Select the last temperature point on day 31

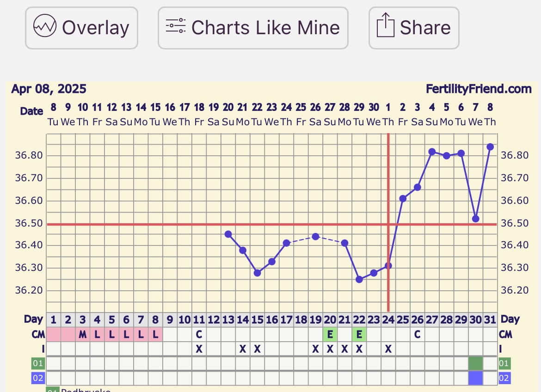tap(490, 147)
